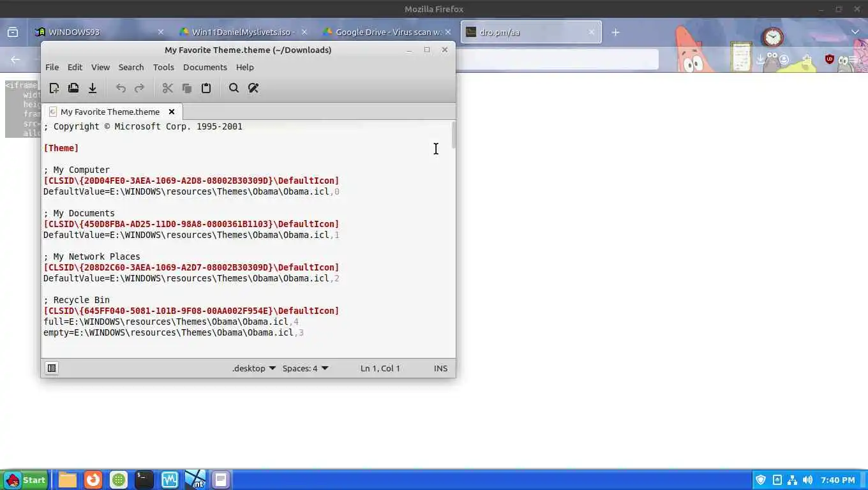Switch to Google Drive - Virus scan tab

[388, 32]
